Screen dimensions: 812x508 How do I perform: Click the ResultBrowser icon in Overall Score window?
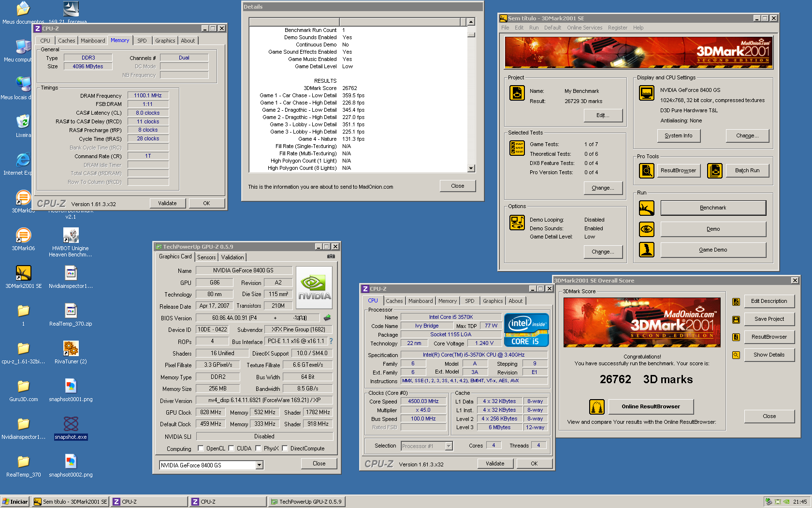click(736, 337)
